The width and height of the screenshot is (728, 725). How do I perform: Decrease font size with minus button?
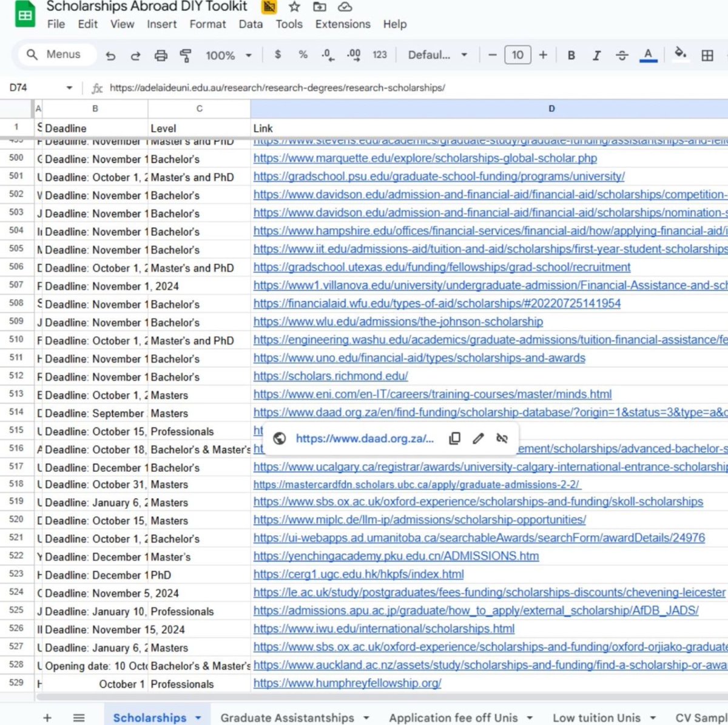[x=493, y=55]
